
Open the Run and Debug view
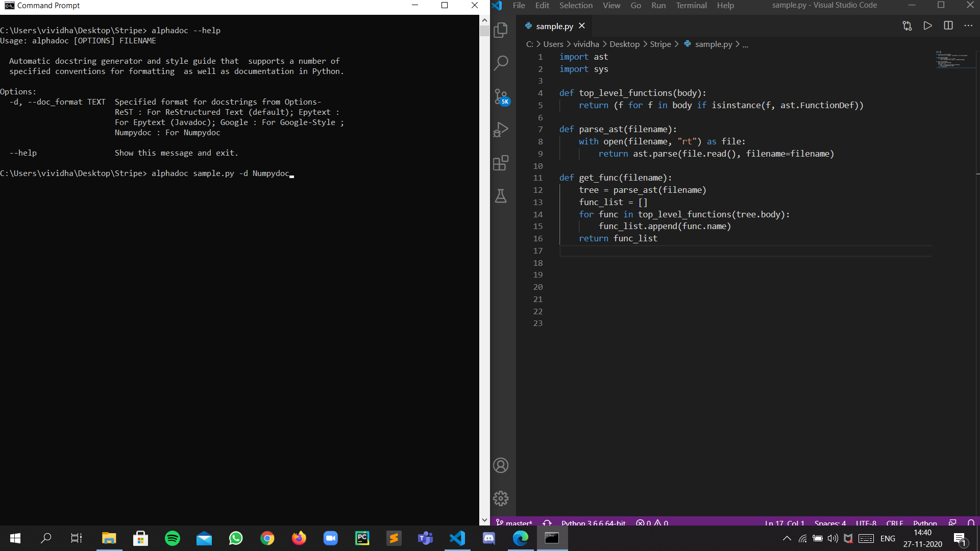click(501, 130)
